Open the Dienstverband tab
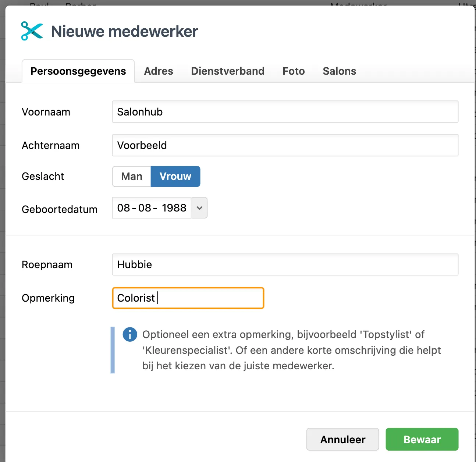Image resolution: width=476 pixels, height=462 pixels. 228,71
